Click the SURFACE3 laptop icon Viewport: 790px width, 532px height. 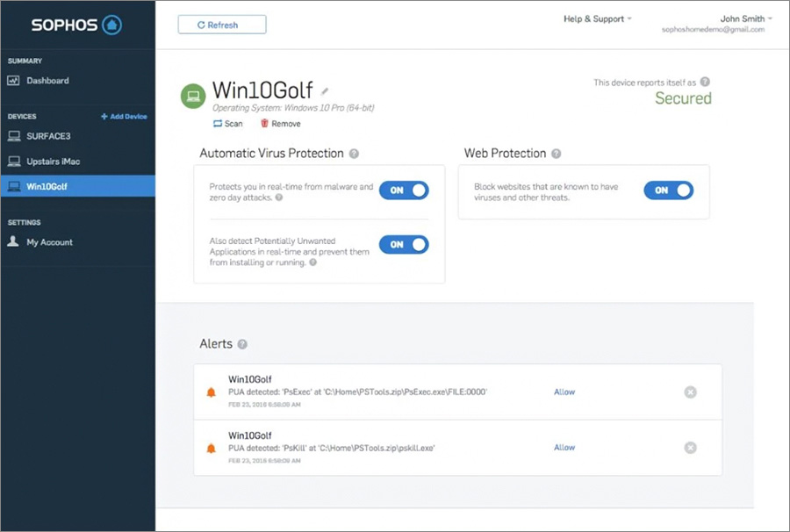click(x=14, y=136)
